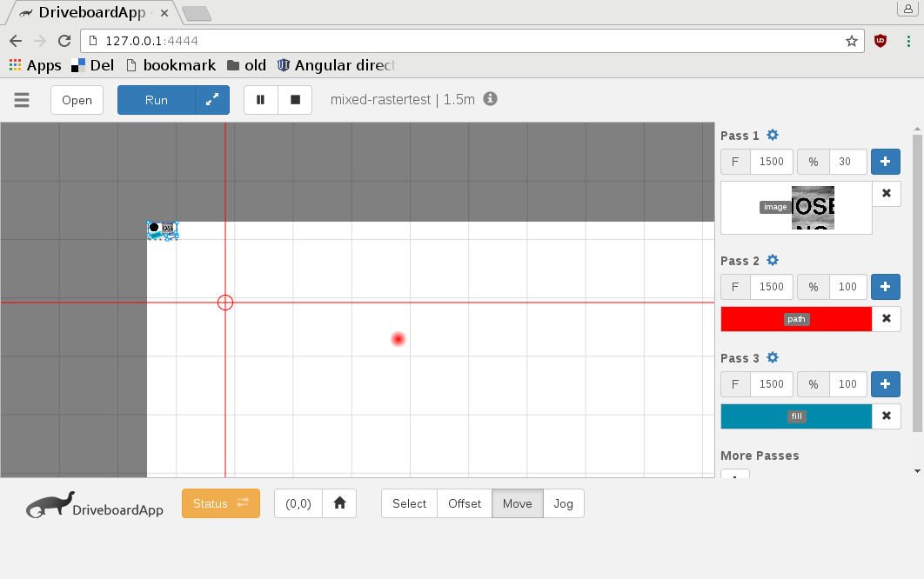924x579 pixels.
Task: Click the stop button
Action: tap(295, 100)
